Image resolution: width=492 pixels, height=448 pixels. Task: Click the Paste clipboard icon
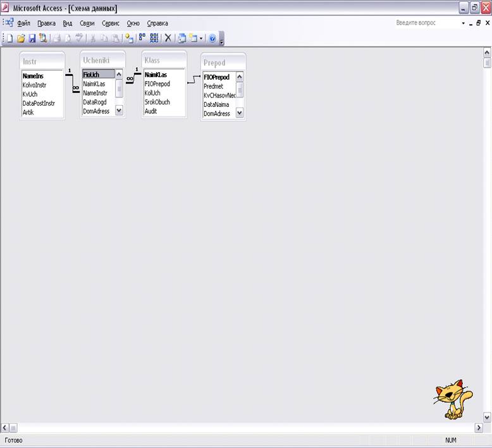116,39
